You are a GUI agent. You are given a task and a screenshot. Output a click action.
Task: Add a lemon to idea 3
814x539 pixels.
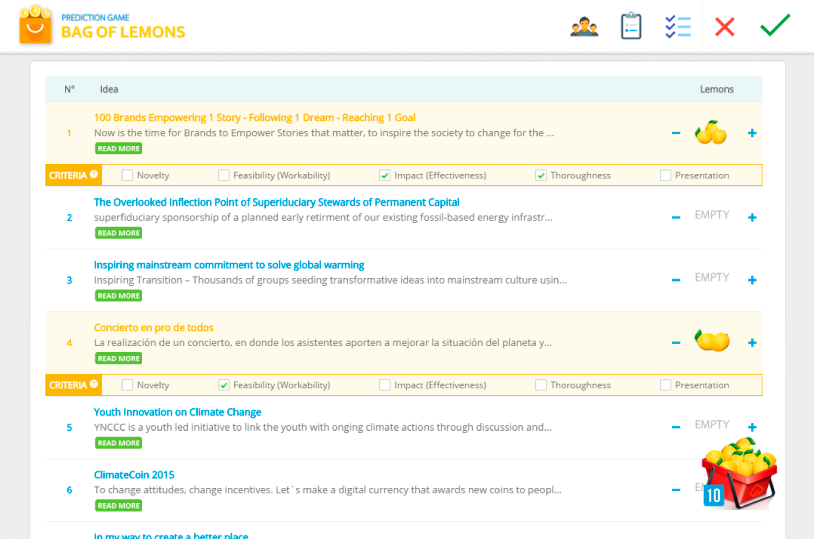tap(752, 280)
